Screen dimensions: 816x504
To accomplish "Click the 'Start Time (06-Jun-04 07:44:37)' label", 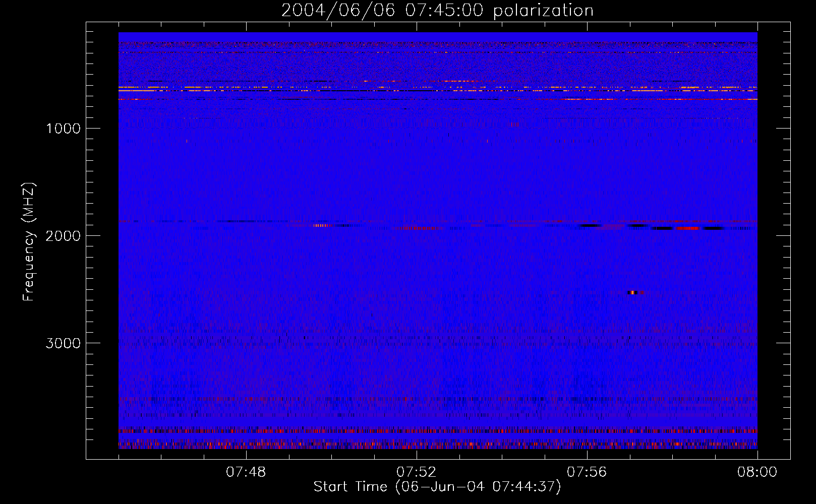I will [437, 487].
